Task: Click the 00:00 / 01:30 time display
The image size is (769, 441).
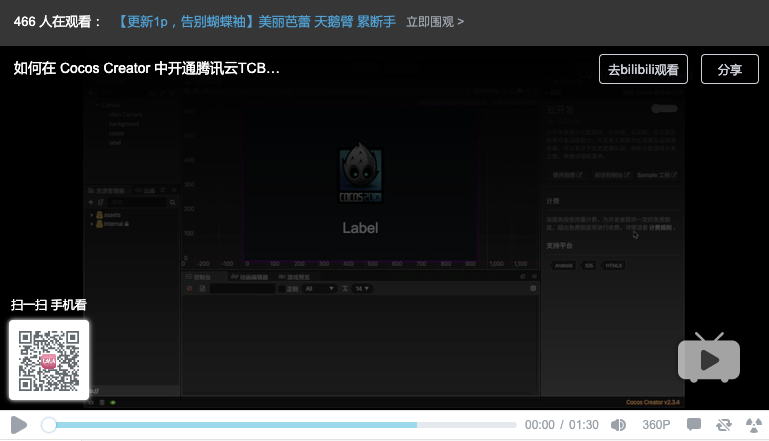Action: (x=562, y=425)
